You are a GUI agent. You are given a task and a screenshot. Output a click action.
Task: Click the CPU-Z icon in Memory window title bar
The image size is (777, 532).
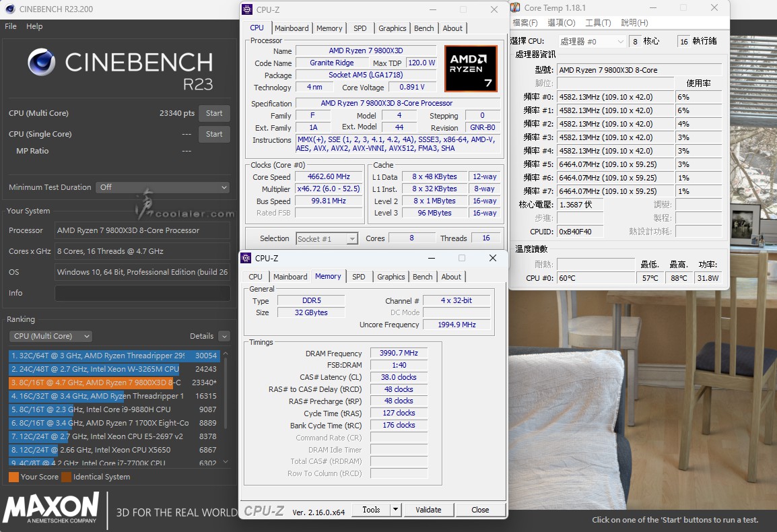click(246, 258)
